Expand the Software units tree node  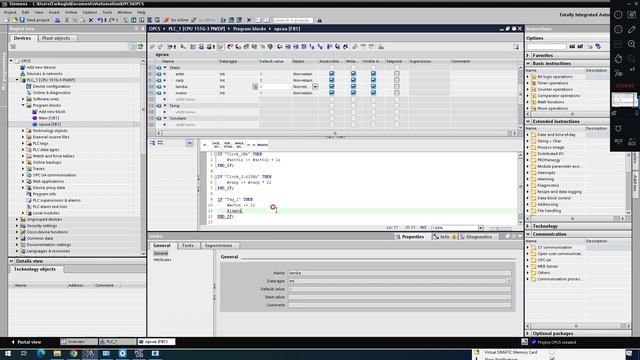coord(23,99)
